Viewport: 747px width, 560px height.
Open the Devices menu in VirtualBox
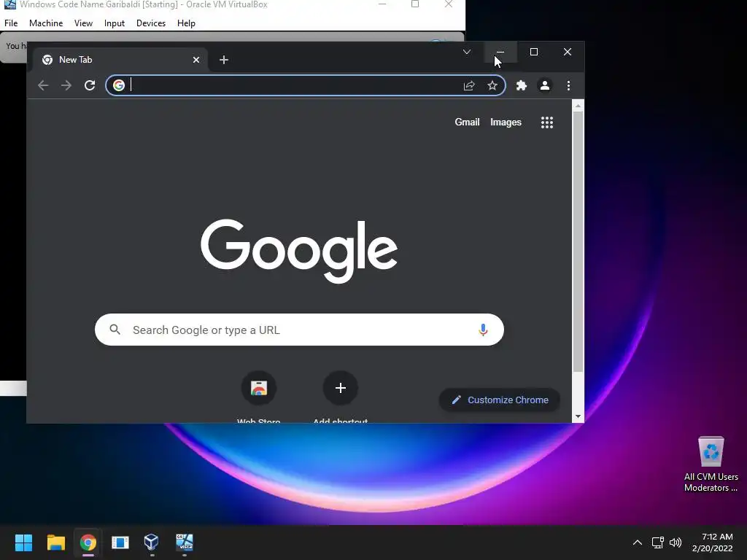(x=151, y=23)
